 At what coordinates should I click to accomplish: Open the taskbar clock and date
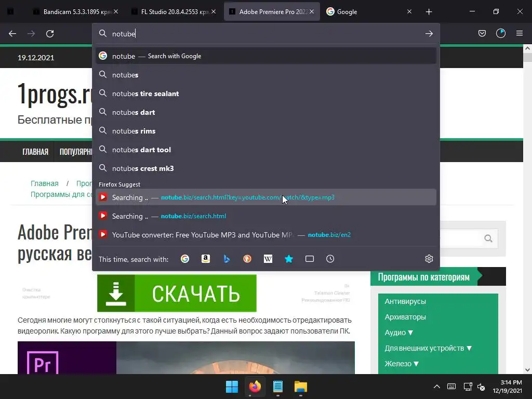click(507, 387)
